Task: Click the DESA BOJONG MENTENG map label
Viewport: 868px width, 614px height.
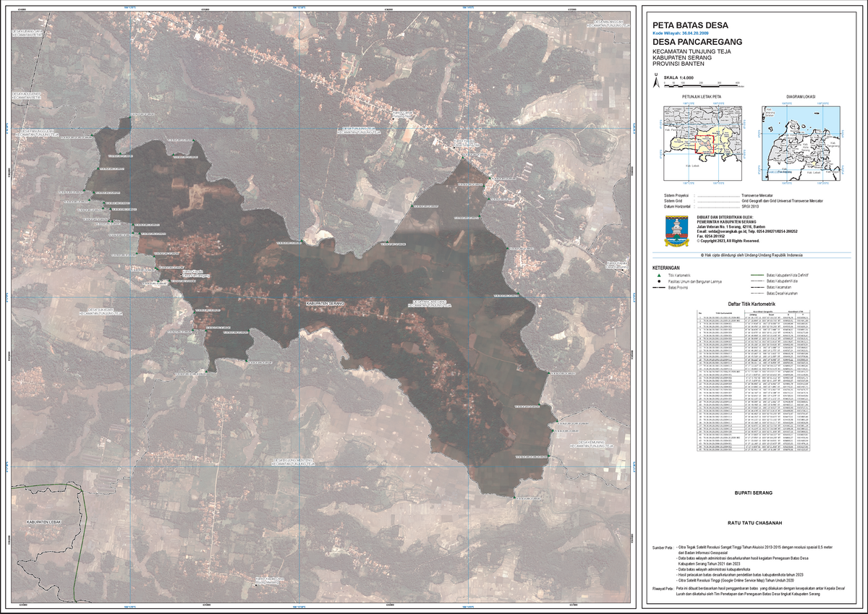Action: pyautogui.click(x=294, y=462)
